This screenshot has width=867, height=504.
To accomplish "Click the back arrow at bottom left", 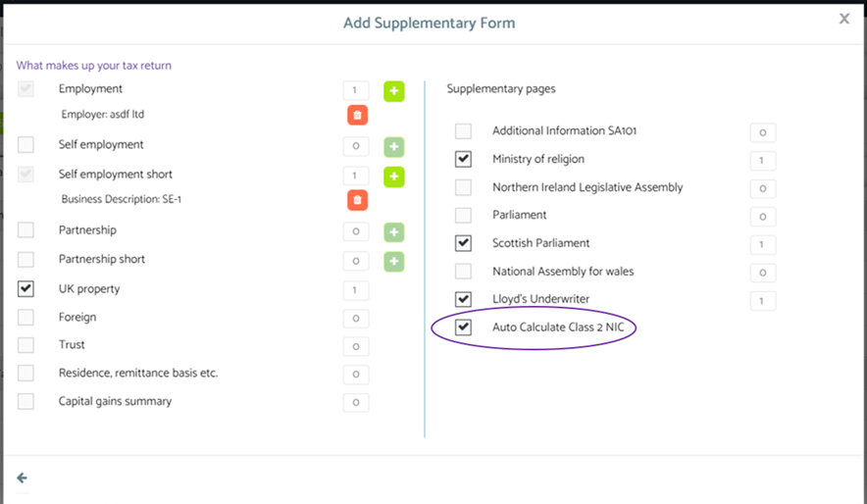I will [22, 478].
